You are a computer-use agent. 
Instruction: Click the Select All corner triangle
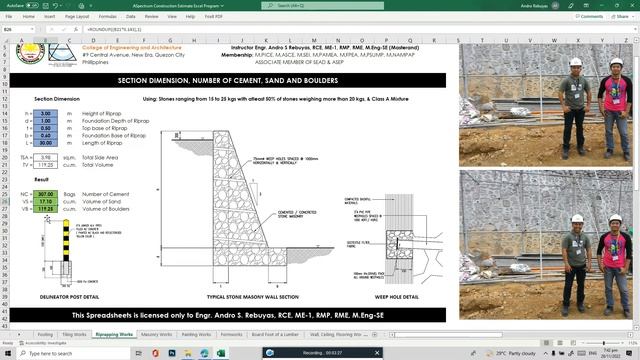(6, 40)
